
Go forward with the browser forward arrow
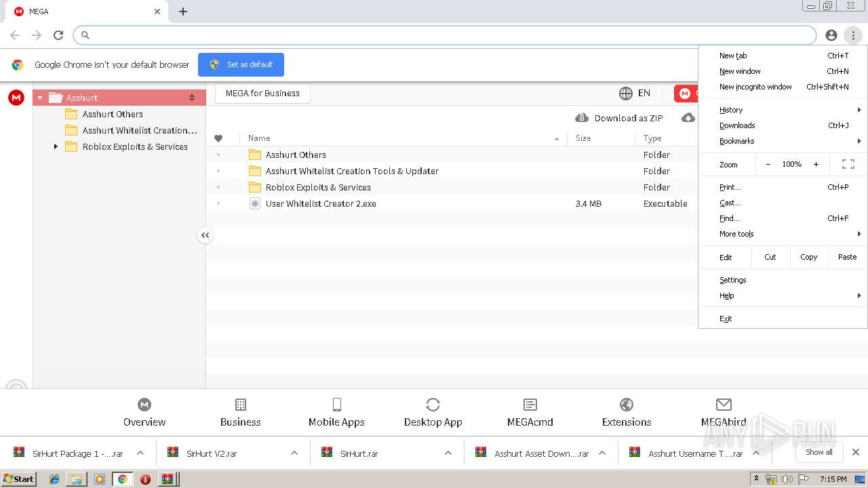pyautogui.click(x=37, y=35)
